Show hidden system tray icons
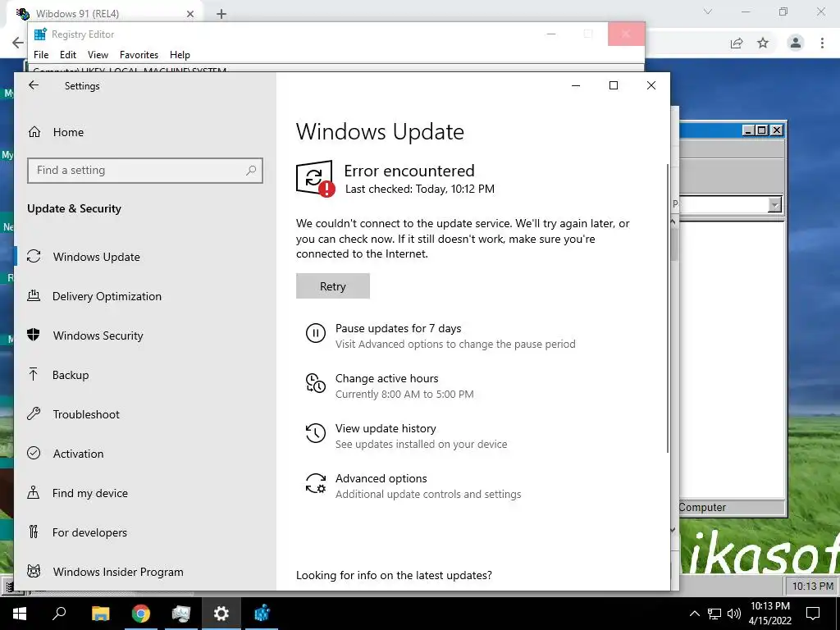Image resolution: width=840 pixels, height=630 pixels. coord(694,614)
